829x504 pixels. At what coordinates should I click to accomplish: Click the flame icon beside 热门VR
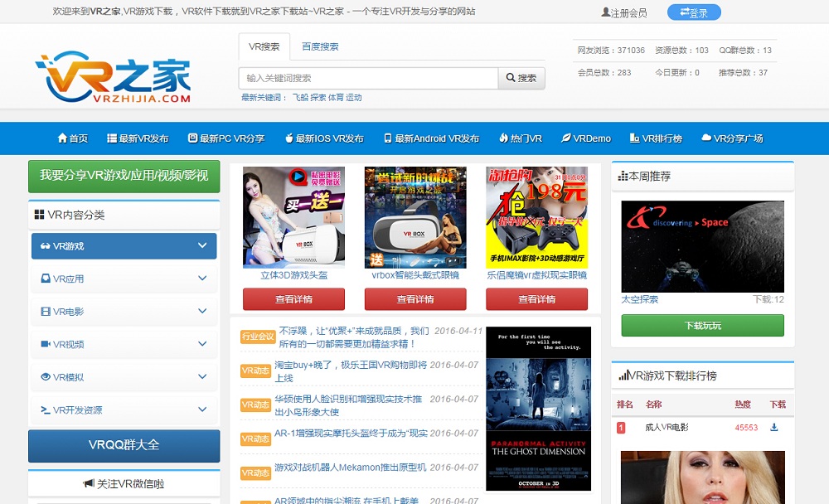[x=503, y=138]
